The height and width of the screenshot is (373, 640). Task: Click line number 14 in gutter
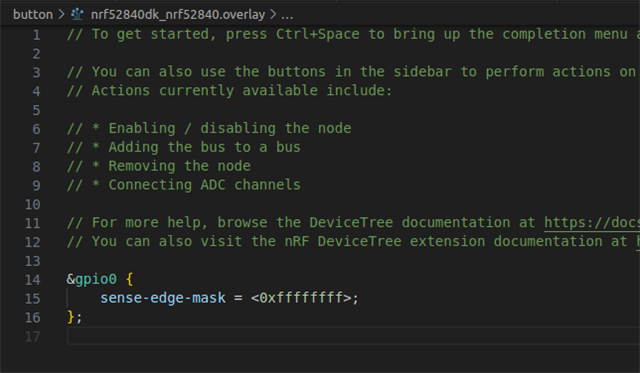click(x=33, y=280)
